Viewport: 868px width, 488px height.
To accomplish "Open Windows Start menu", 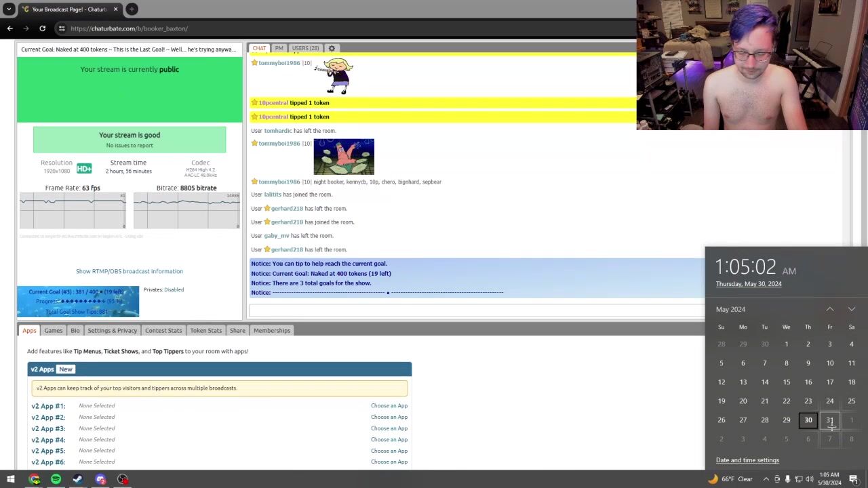I will (x=11, y=479).
